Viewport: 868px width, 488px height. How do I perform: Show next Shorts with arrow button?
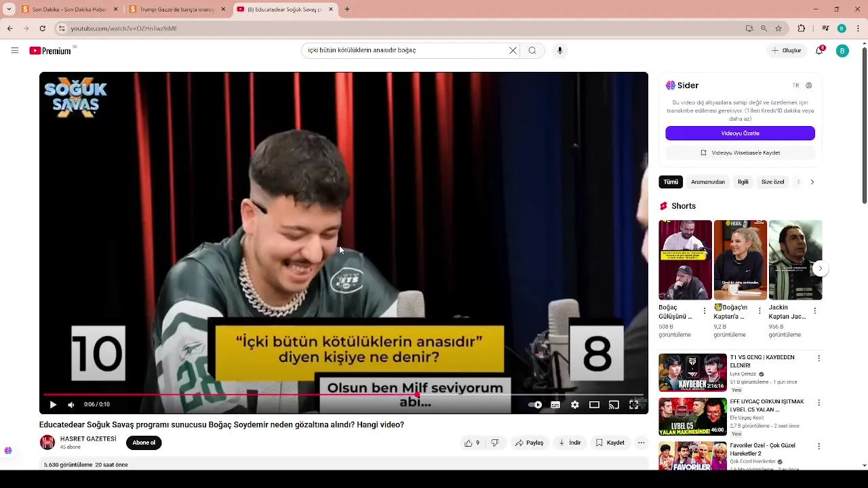[x=820, y=268]
